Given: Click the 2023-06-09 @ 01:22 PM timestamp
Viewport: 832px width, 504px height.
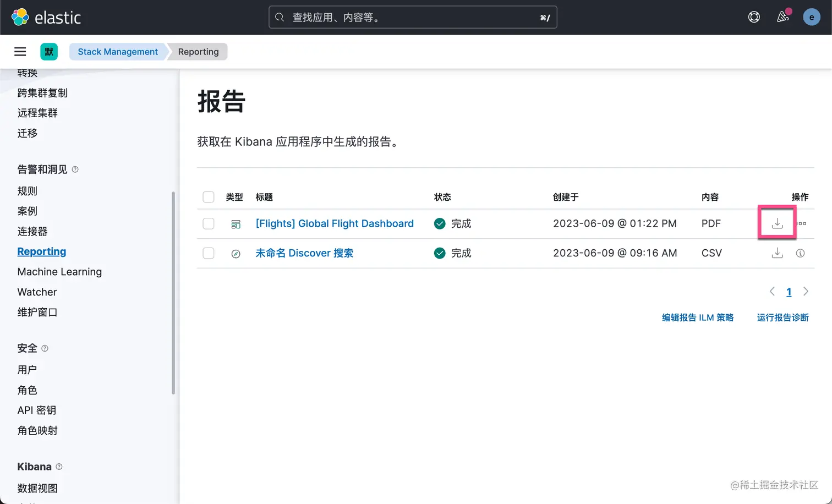Looking at the screenshot, I should point(615,223).
